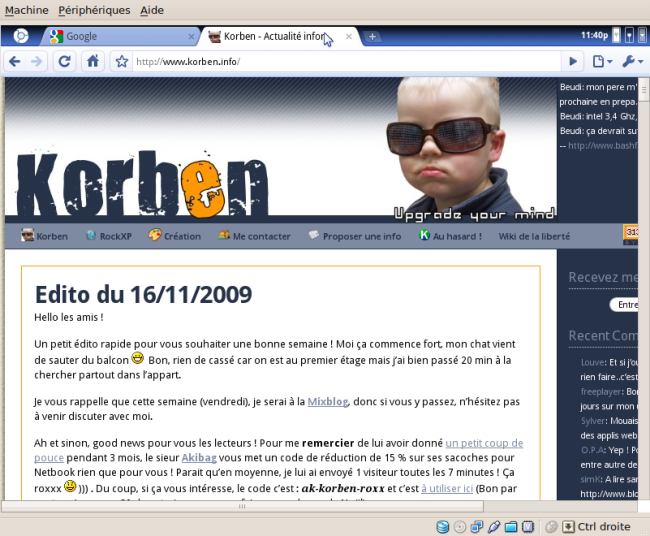This screenshot has width=650, height=536.
Task: Click the Go arrow beside the address bar
Action: click(x=573, y=62)
